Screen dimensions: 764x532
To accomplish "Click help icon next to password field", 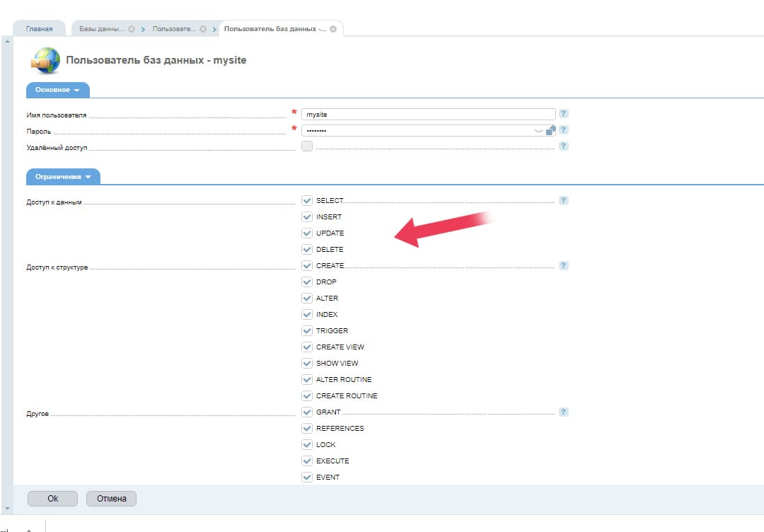I will [563, 129].
